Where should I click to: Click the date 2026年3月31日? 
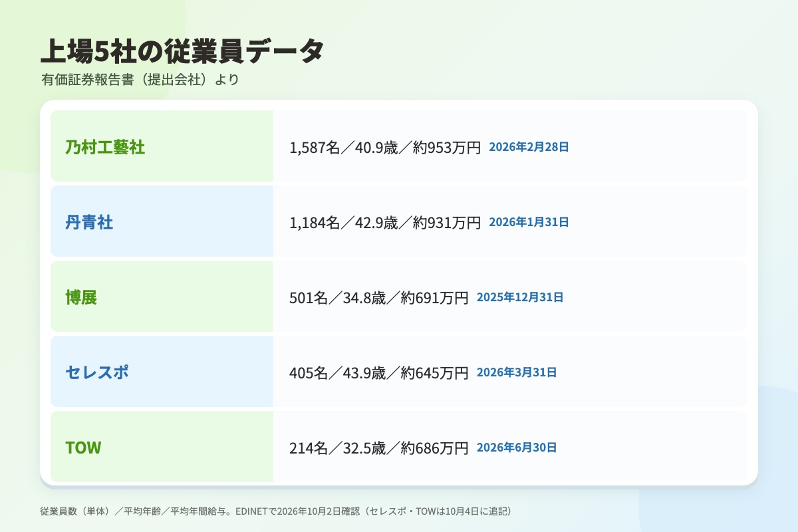517,373
